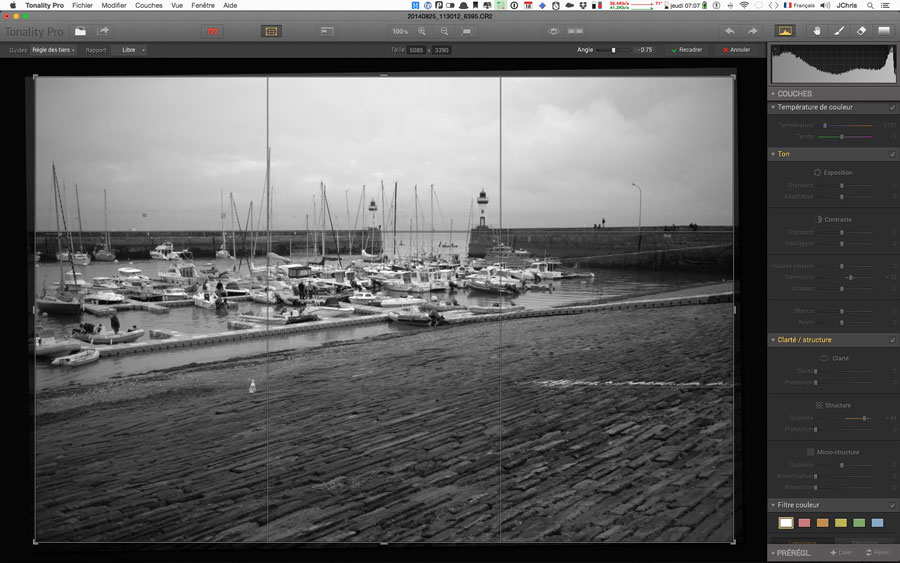Viewport: 900px width, 563px height.
Task: Select the hand pan tool
Action: coord(816,32)
